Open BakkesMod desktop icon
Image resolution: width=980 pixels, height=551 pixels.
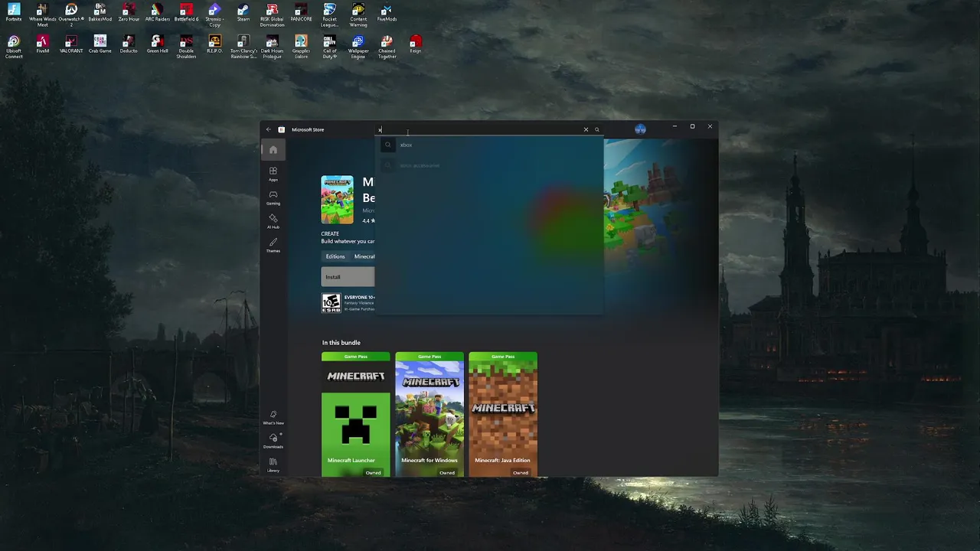100,13
